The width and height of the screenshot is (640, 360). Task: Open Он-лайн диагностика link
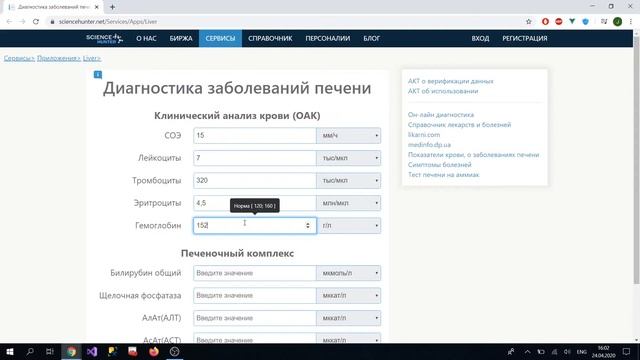(x=441, y=115)
